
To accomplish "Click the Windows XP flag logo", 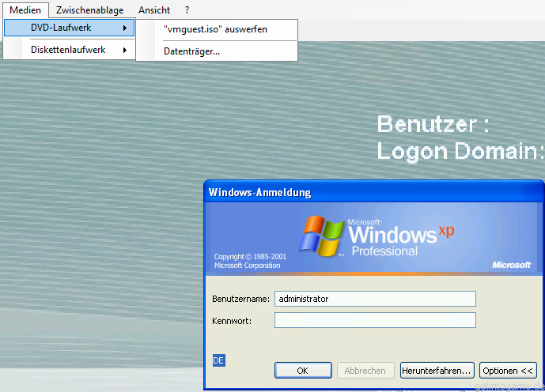I will pyautogui.click(x=322, y=235).
